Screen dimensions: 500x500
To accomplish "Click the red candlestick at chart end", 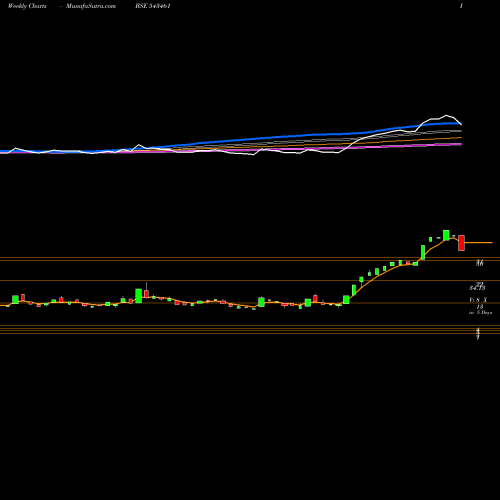I will coord(461,243).
